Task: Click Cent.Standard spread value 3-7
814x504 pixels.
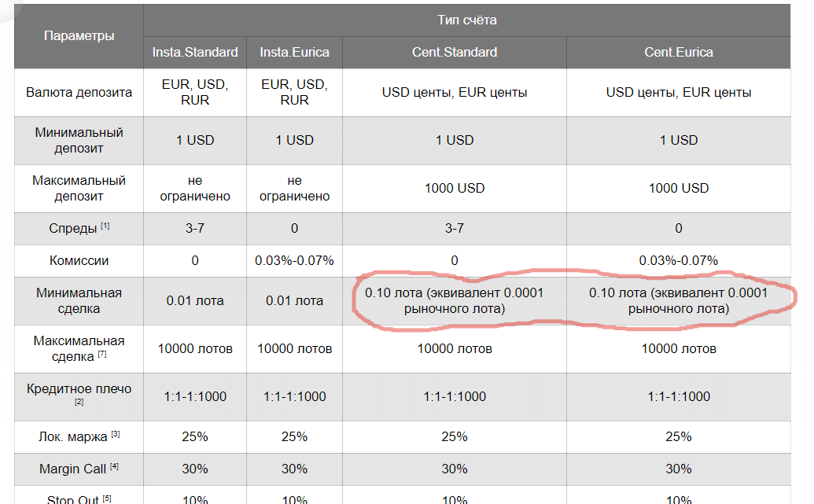Action: tap(455, 228)
